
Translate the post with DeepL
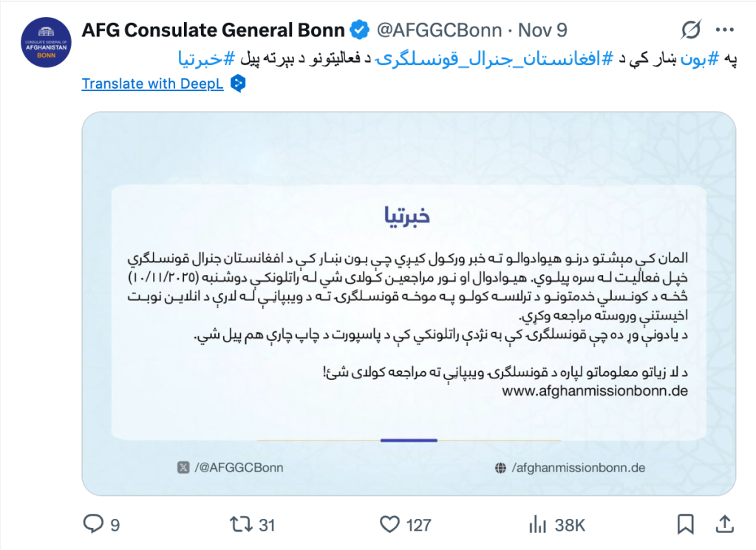pos(150,84)
